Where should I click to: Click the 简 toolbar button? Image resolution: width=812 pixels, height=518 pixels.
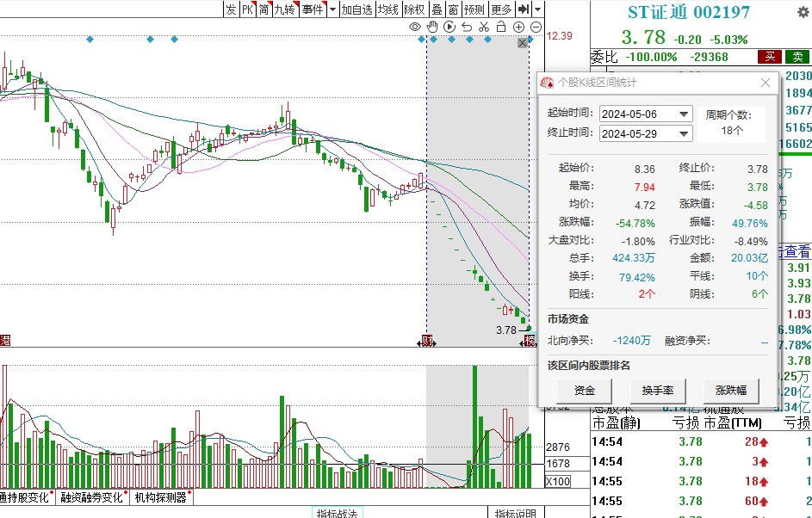click(x=264, y=9)
